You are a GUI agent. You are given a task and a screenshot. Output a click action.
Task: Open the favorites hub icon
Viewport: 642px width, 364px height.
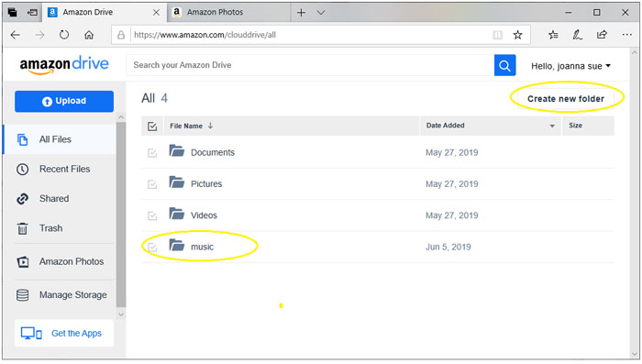tap(554, 35)
